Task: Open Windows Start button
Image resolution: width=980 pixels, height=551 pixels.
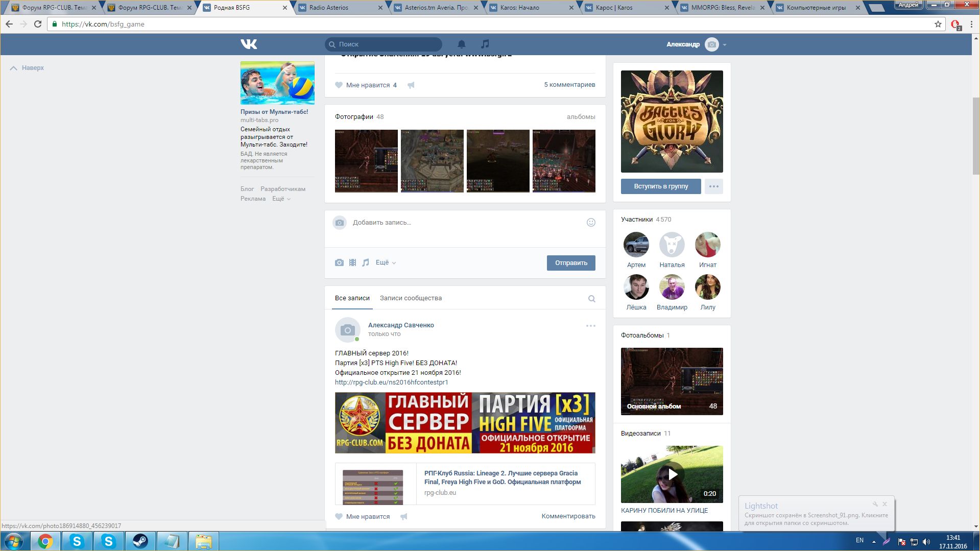Action: click(x=14, y=541)
